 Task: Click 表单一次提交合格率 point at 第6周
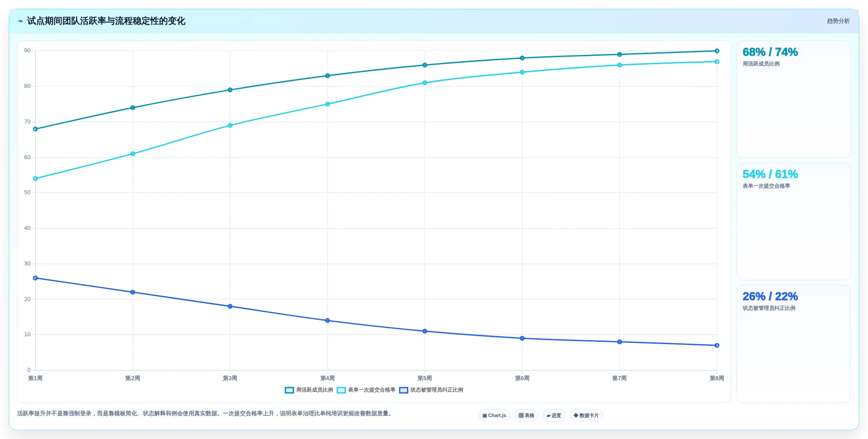click(x=522, y=72)
